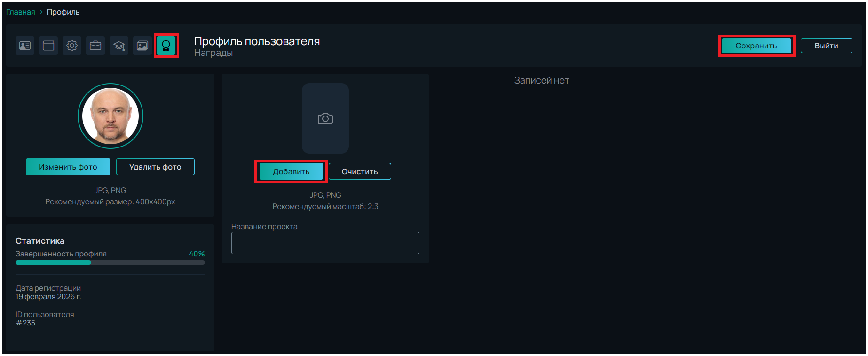Click Изменить фото button
Viewport: 868px width, 356px height.
[x=68, y=167]
